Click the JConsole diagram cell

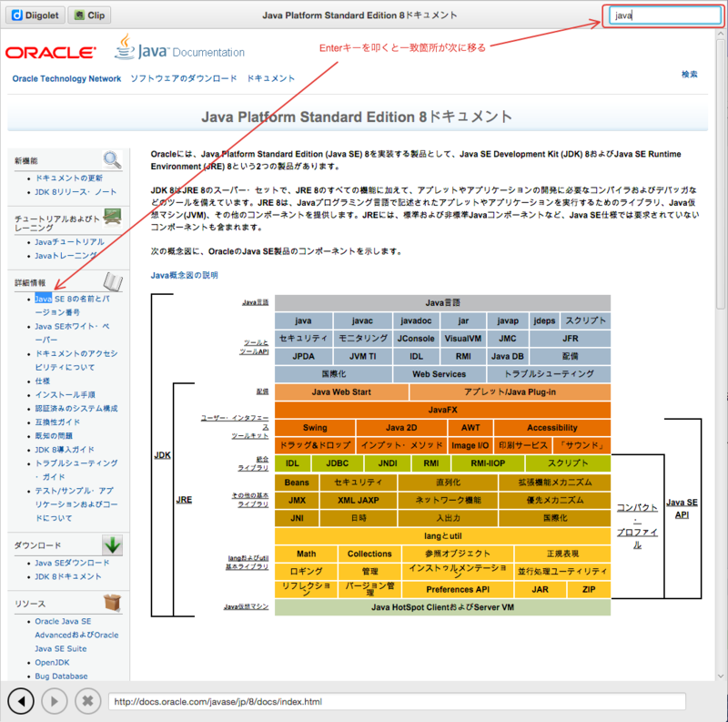tap(416, 338)
